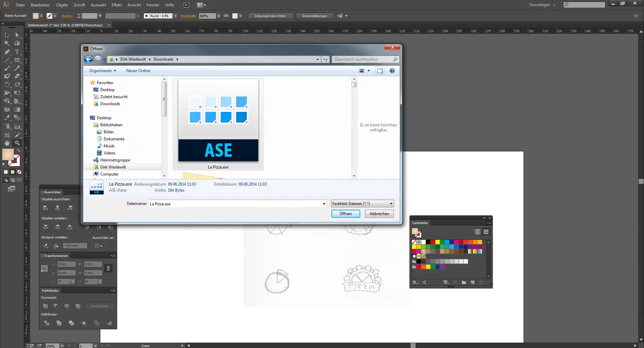
Task: Open the New Swatch icon in Farbfelder panel
Action: click(x=473, y=283)
